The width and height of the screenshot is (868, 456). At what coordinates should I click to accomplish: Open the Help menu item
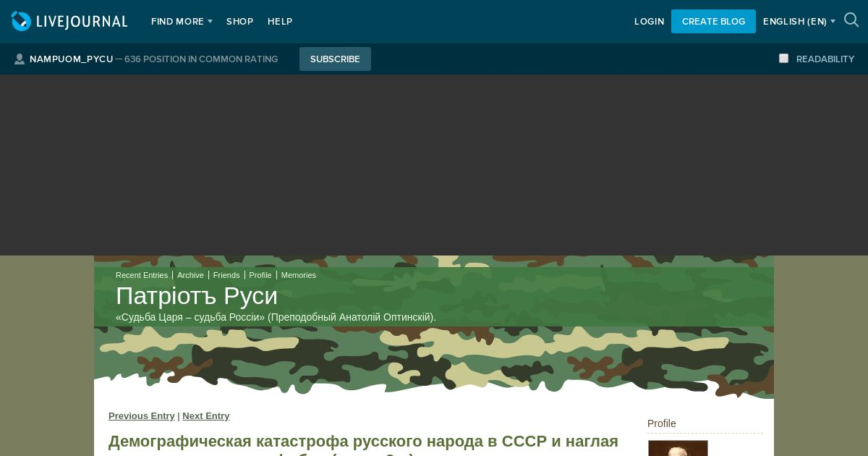click(280, 22)
